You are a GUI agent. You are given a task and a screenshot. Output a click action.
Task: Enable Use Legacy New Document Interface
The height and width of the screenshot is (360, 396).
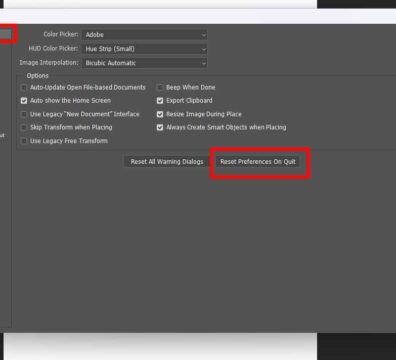pos(24,114)
